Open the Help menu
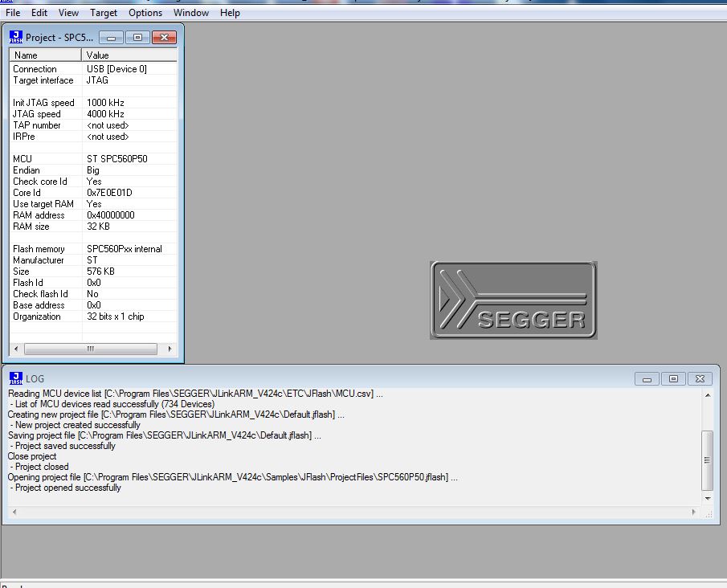Screen dimensions: 727x588 coord(230,13)
